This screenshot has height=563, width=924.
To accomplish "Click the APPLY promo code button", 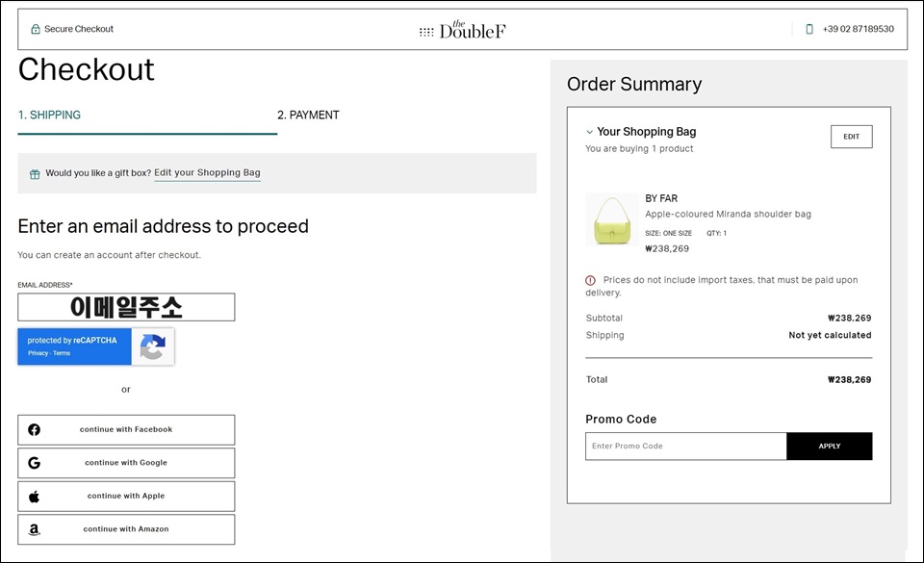I will click(829, 447).
